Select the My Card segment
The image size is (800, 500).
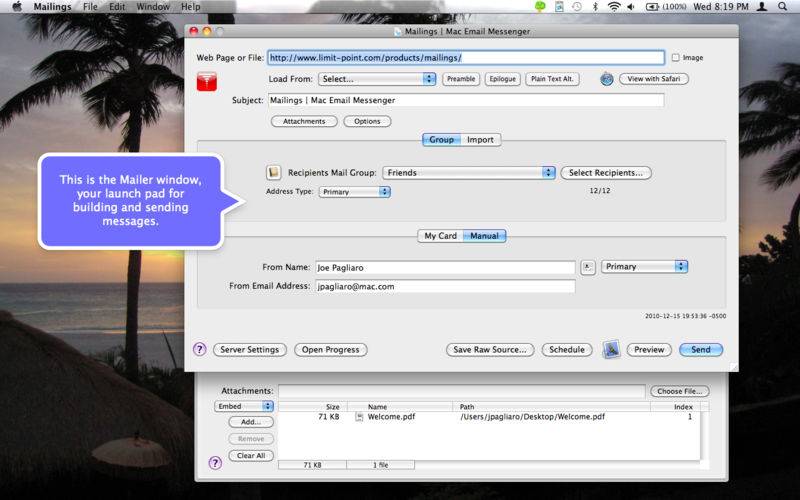pos(440,236)
